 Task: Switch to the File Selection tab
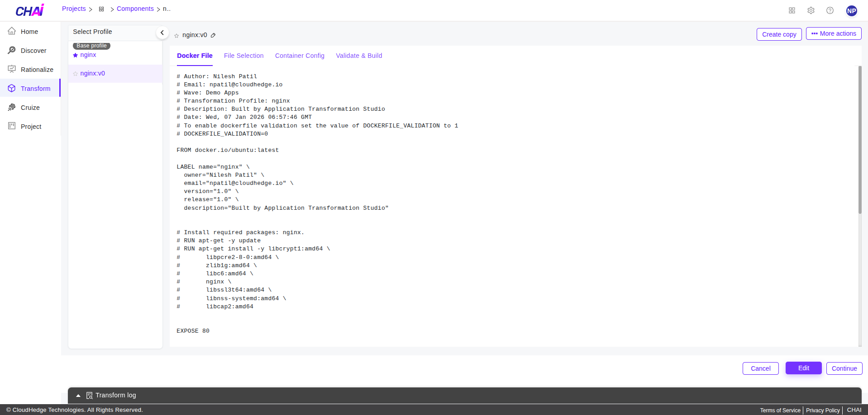tap(243, 56)
